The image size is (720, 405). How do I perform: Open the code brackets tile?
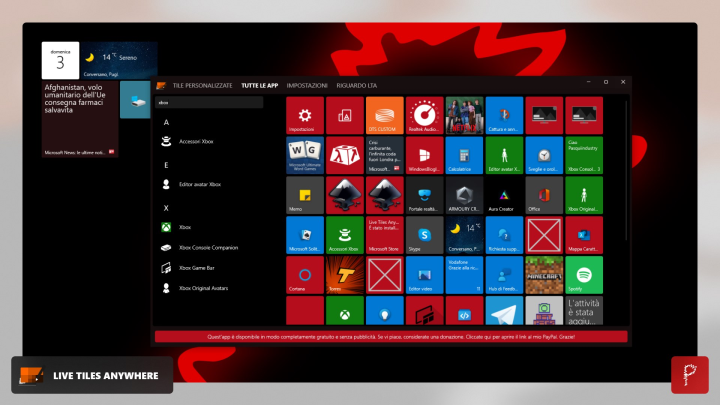pyautogui.click(x=464, y=310)
